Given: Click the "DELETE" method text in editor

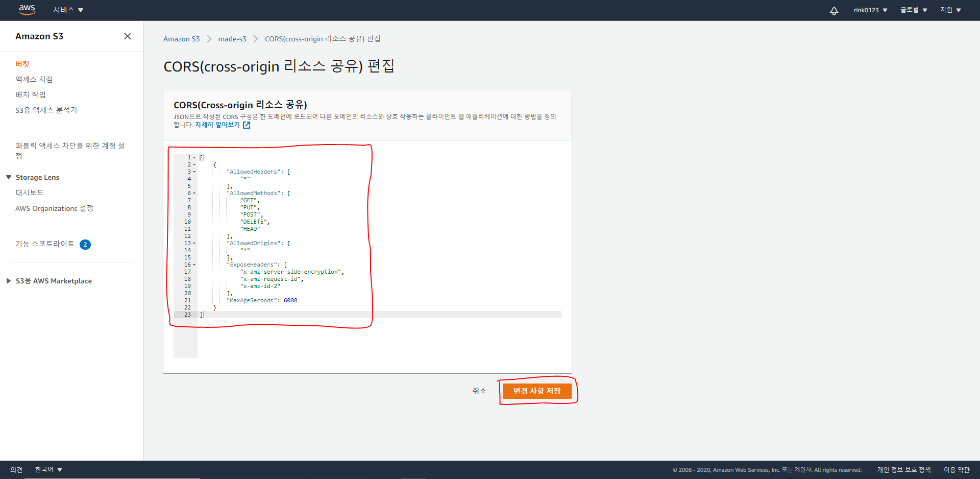Looking at the screenshot, I should coord(254,222).
